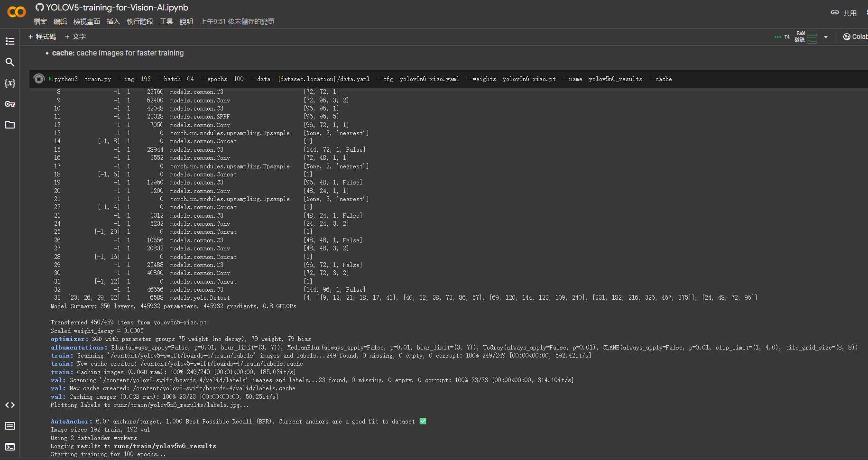Open the code snippets panel
This screenshot has height=460, width=868.
10,405
